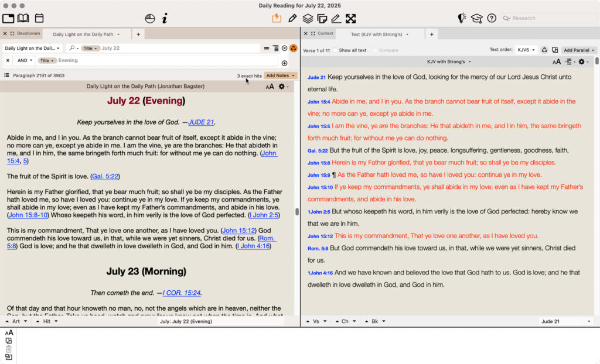Screen dimensions: 600x364
Task: Click the orange recycle icon beside search field
Action: (294, 48)
